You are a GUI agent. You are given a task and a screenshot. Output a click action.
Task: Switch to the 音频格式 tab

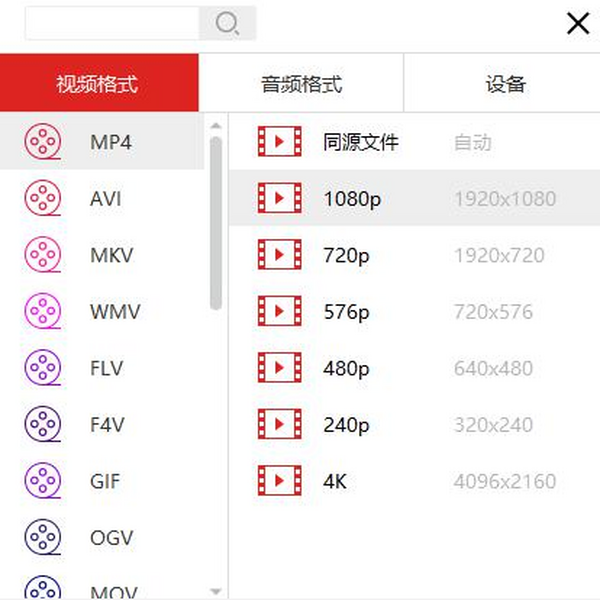(x=301, y=83)
